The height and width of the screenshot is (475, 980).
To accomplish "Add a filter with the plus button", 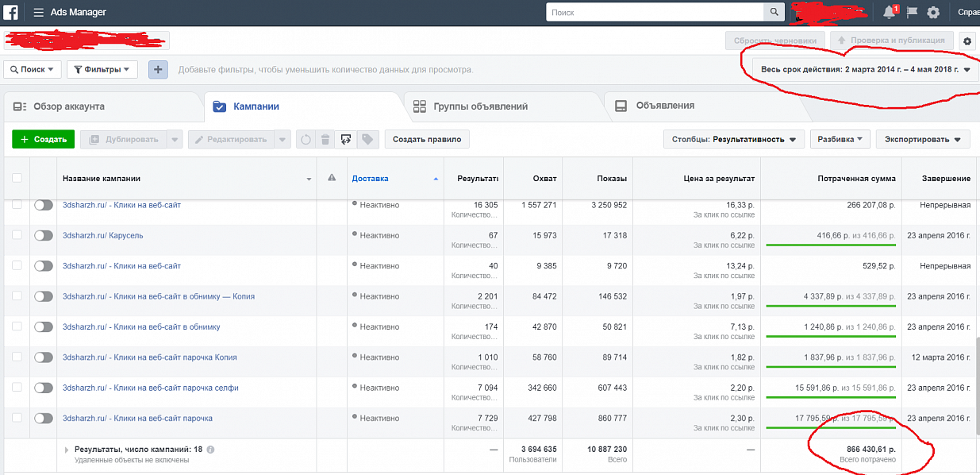I will pos(159,70).
